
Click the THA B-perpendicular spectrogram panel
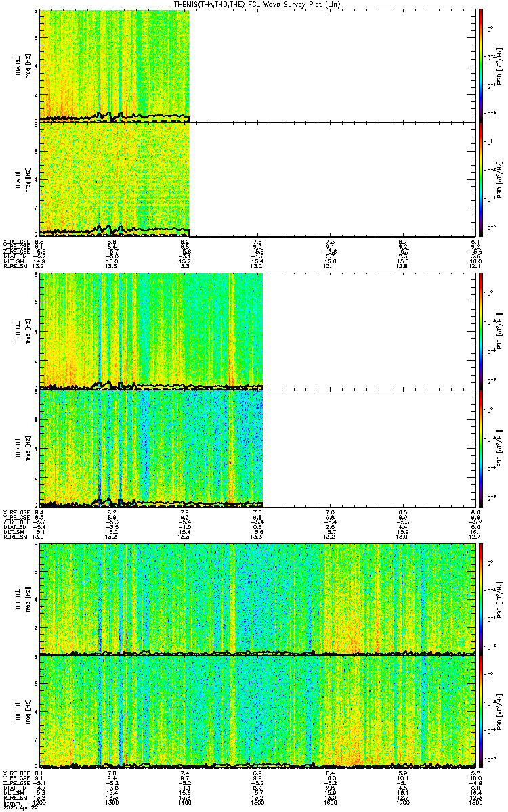(257, 65)
